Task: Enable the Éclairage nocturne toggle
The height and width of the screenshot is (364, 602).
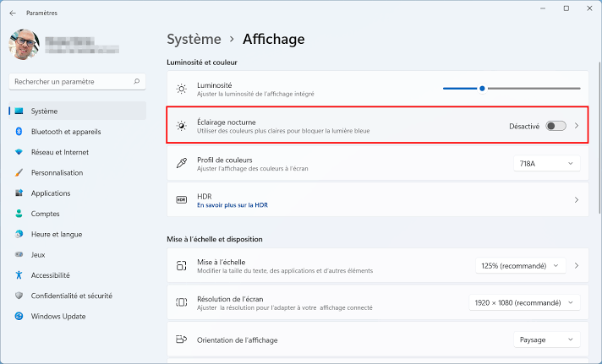Action: [x=555, y=126]
